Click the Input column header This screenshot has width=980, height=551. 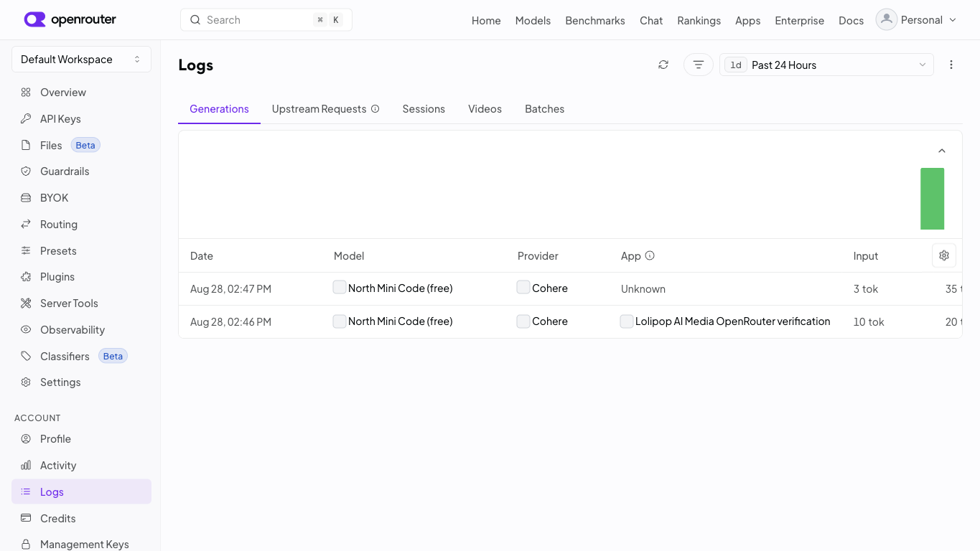(x=866, y=256)
